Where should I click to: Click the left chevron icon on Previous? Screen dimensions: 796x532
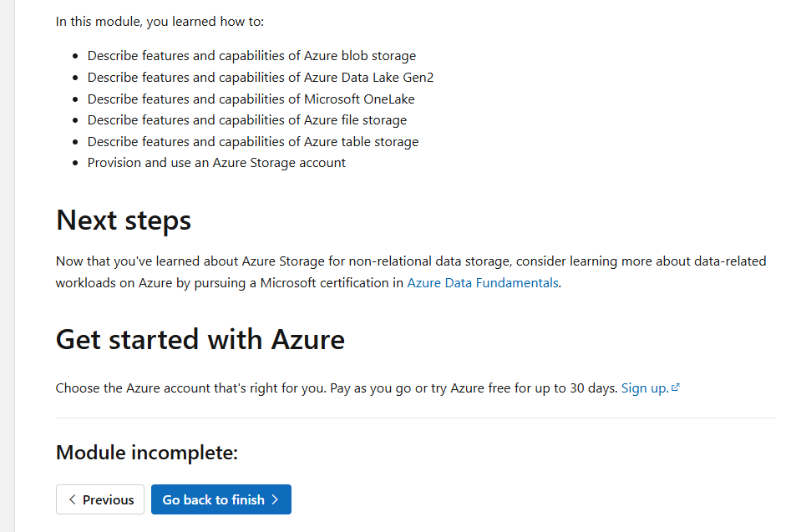coord(73,499)
